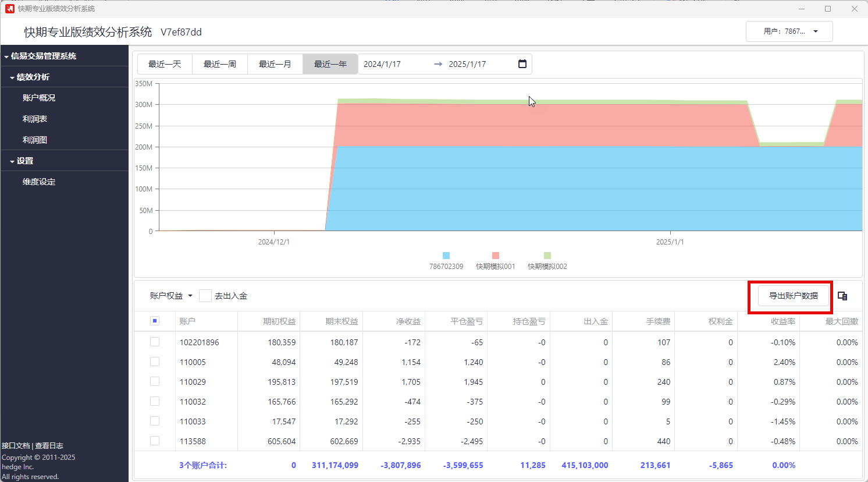
Task: Select the 最近一天 range tab
Action: (165, 64)
